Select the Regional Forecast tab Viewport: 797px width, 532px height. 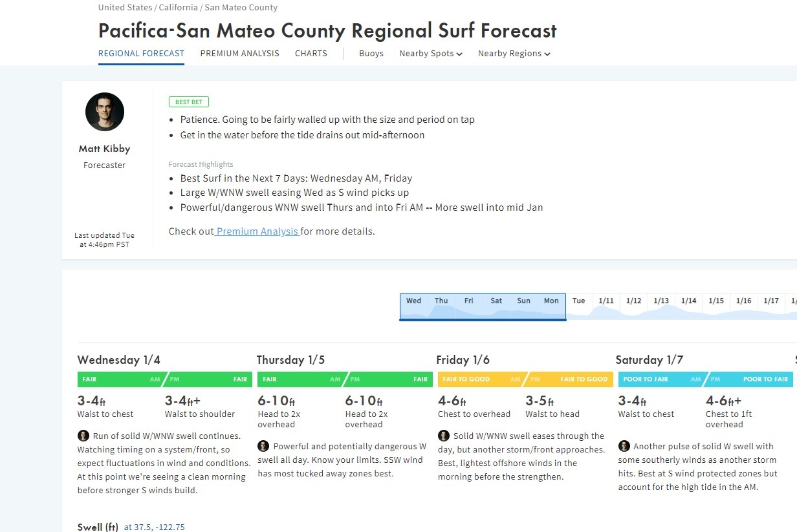pyautogui.click(x=141, y=54)
